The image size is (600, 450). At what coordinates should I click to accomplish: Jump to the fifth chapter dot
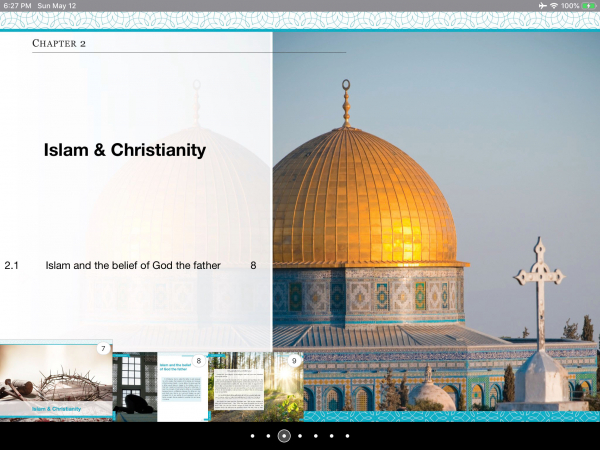[x=316, y=436]
